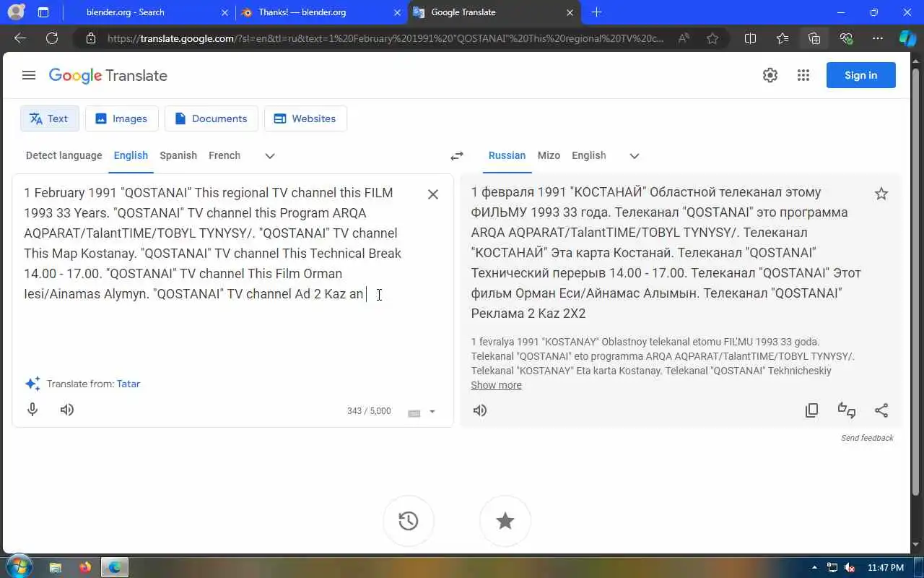
Task: Select English as source language
Action: [131, 155]
